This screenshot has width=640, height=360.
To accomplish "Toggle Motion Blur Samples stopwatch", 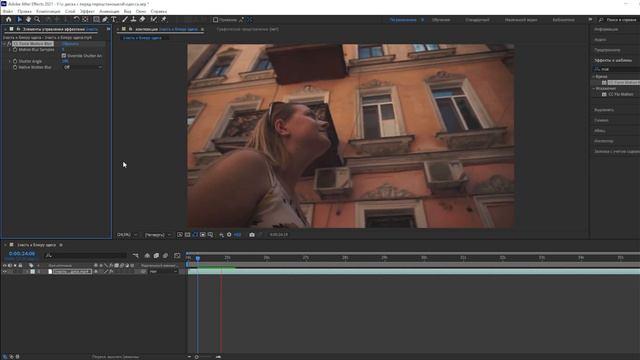I will click(15, 49).
